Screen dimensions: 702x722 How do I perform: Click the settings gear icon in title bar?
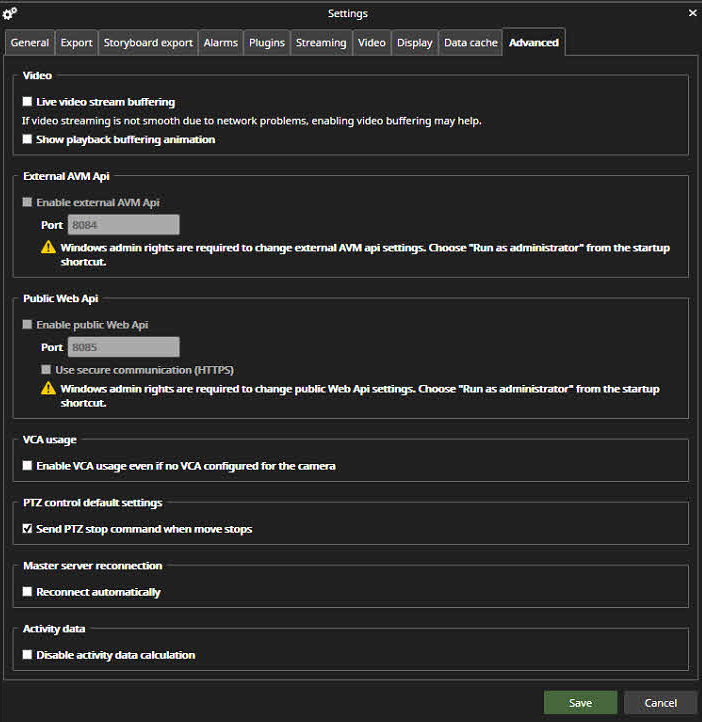coord(11,13)
